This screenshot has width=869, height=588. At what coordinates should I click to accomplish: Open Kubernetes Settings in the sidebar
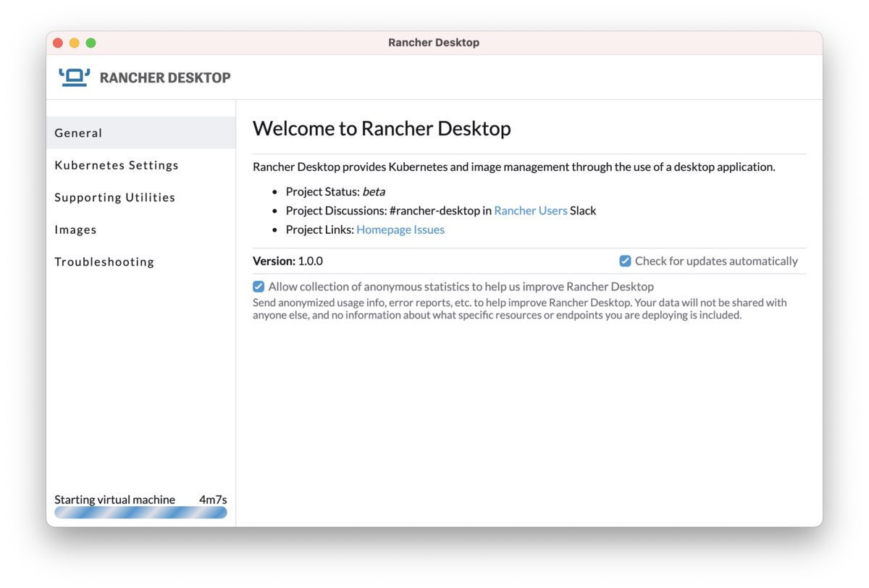click(141, 165)
